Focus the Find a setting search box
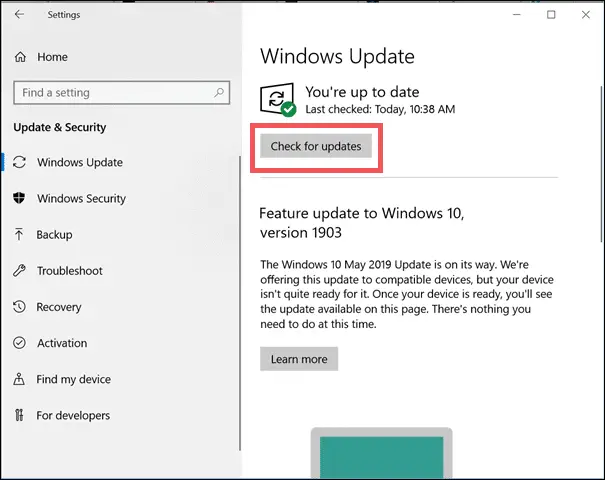 (x=122, y=93)
